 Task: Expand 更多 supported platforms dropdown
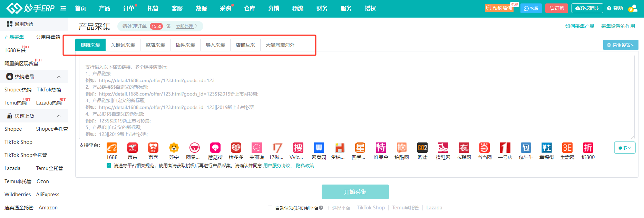click(624, 148)
